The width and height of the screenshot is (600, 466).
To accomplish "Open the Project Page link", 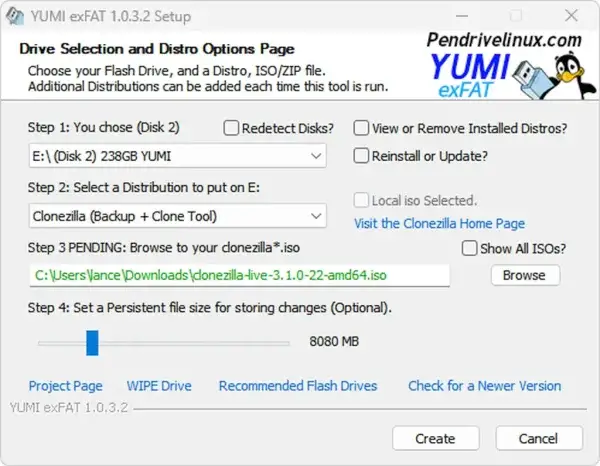I will pyautogui.click(x=66, y=386).
